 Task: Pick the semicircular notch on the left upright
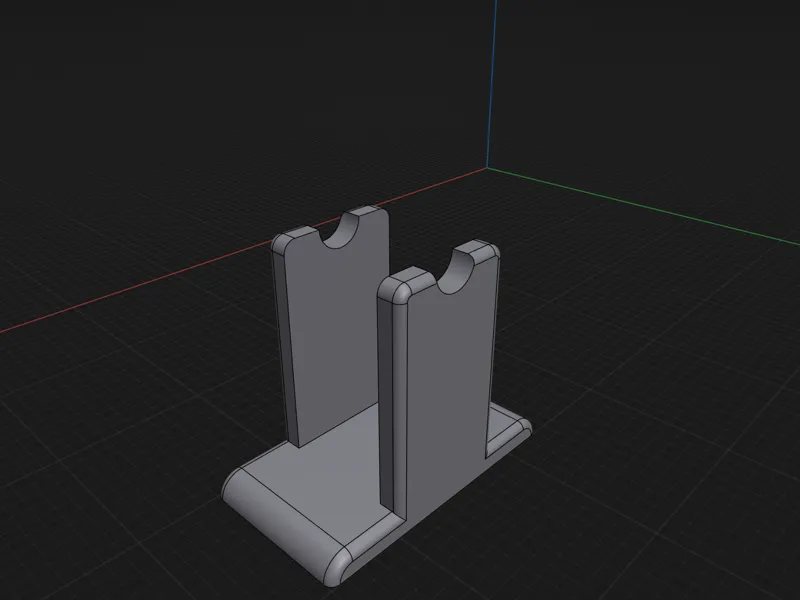[x=340, y=230]
